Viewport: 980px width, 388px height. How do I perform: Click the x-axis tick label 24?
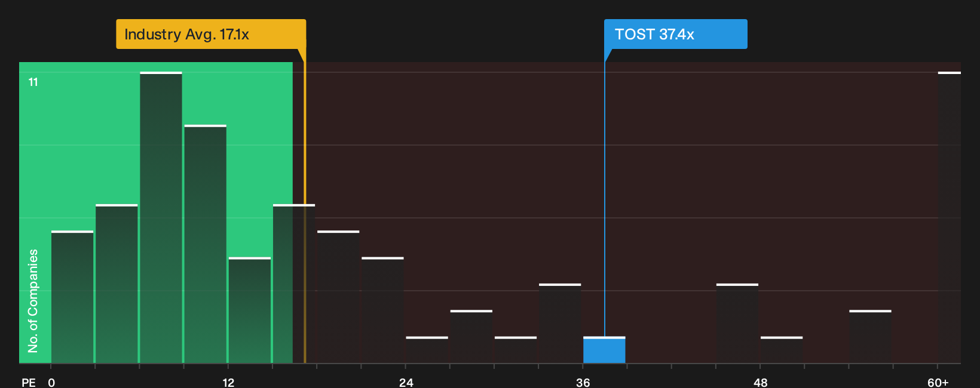406,383
